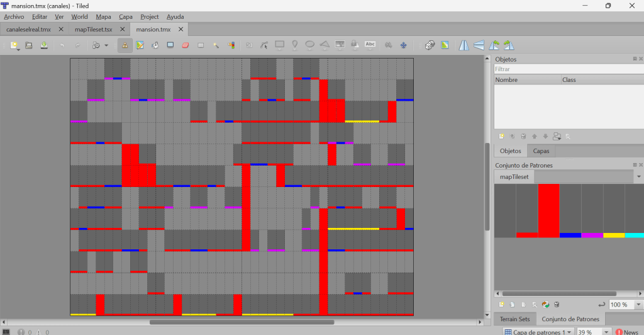This screenshot has height=335, width=644.
Task: Pick the tall red tile in mapTileset
Action: (x=548, y=210)
